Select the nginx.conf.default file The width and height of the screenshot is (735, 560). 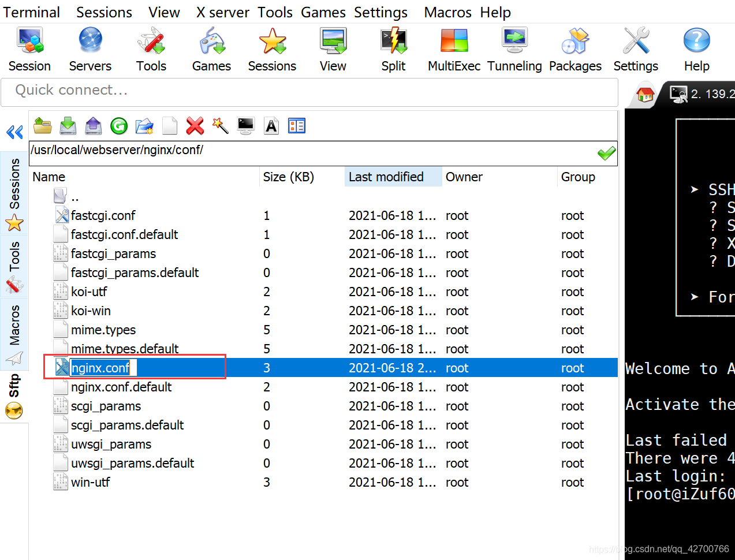(x=323, y=387)
